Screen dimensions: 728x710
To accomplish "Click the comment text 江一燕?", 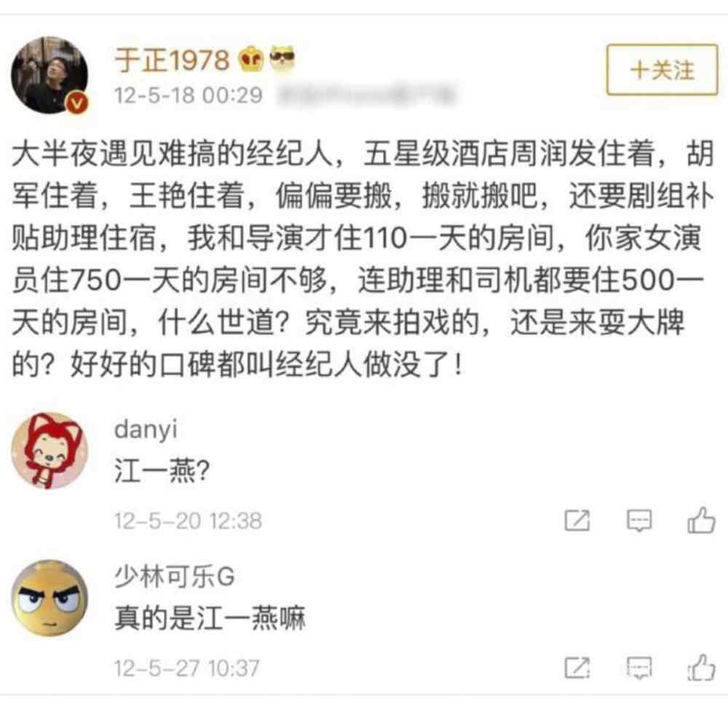I will point(162,470).
